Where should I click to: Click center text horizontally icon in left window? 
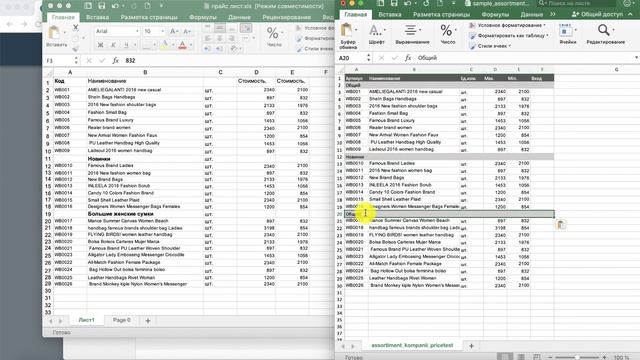coord(220,38)
